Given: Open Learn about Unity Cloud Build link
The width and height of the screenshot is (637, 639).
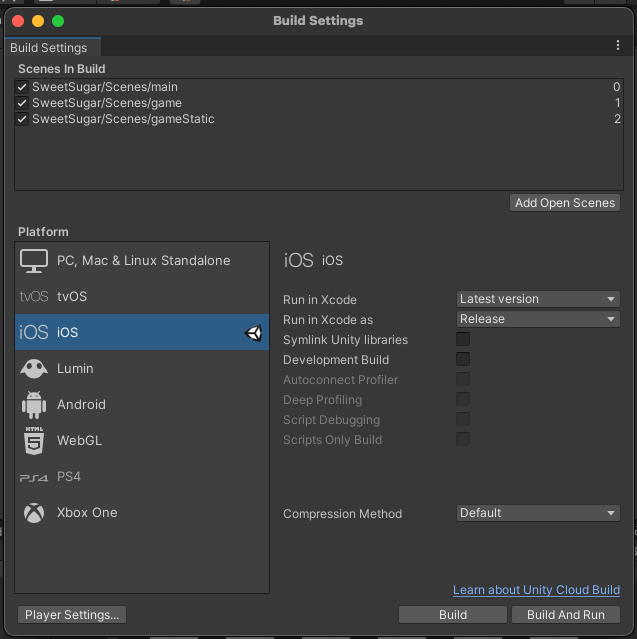Looking at the screenshot, I should coord(536,590).
